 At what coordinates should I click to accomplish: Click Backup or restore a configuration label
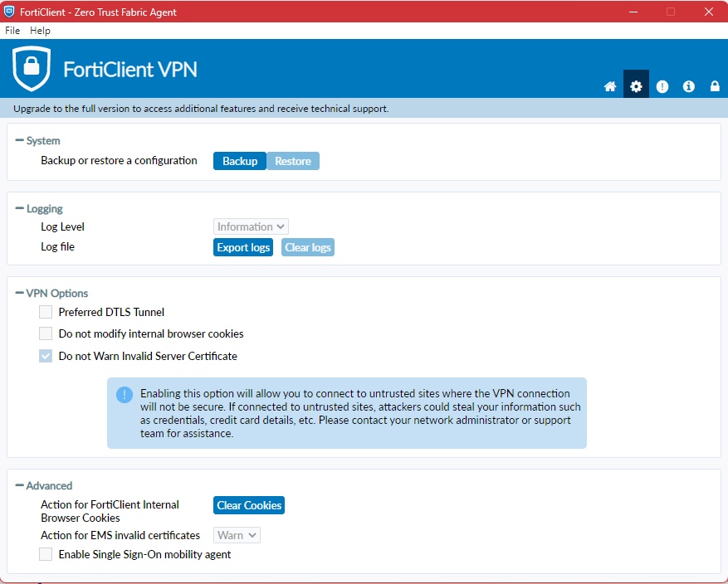(119, 160)
